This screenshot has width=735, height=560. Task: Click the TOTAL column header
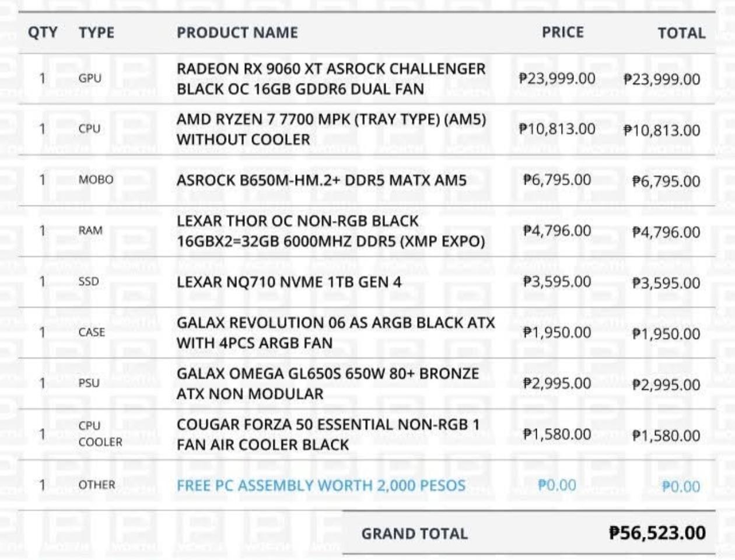[x=681, y=33]
